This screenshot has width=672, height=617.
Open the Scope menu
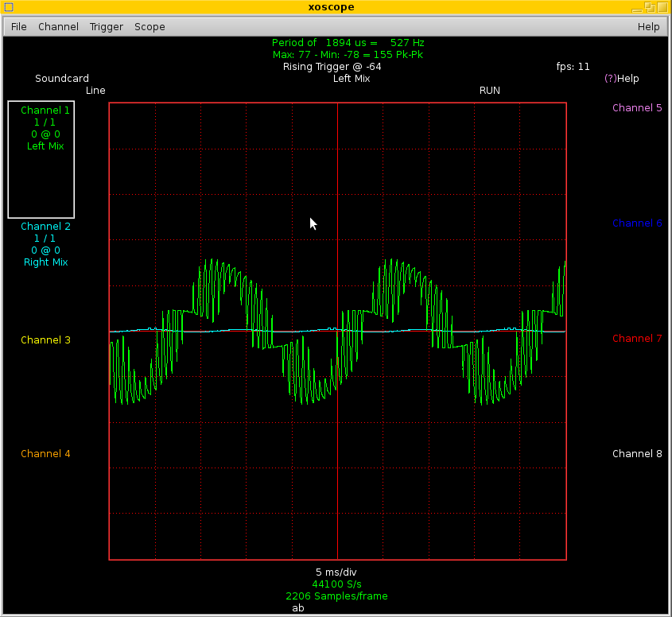coord(150,26)
